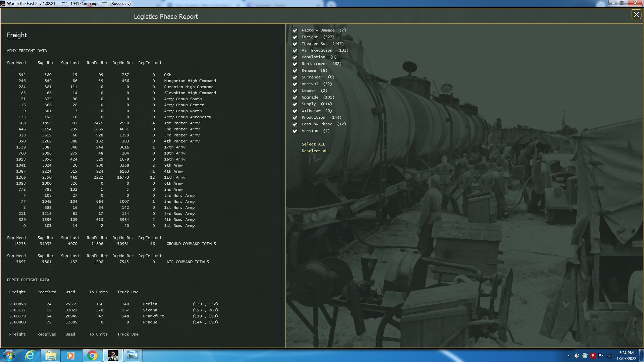Open the picture viewer taskbar icon

132,355
